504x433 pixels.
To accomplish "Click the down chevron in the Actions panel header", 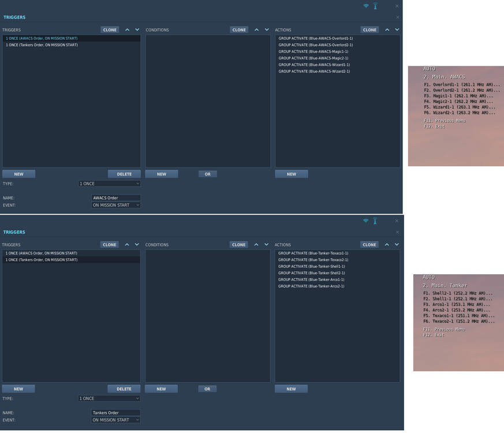I will (397, 29).
